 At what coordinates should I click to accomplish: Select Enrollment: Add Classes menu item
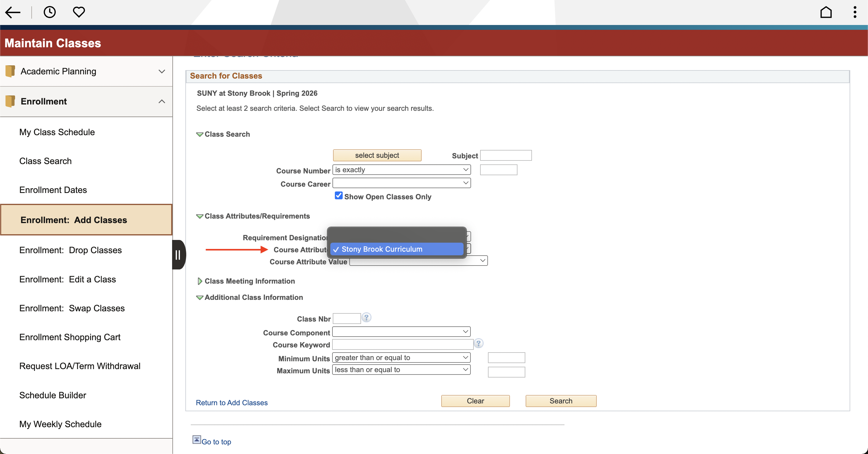(x=86, y=220)
